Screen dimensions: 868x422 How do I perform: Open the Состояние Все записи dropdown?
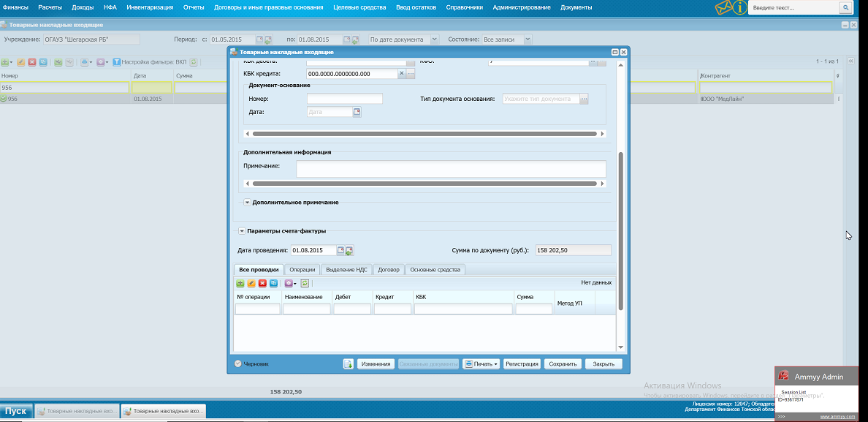(x=528, y=39)
